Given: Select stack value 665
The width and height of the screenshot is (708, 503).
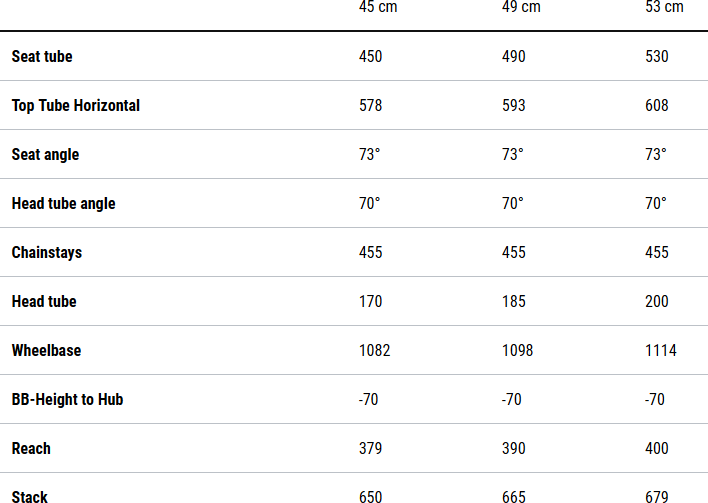Looking at the screenshot, I should pyautogui.click(x=514, y=496).
